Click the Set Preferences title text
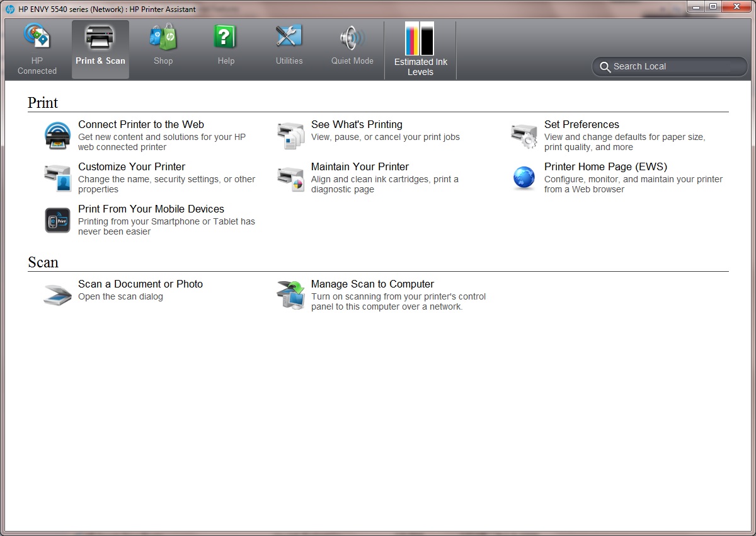756x536 pixels. (x=581, y=125)
